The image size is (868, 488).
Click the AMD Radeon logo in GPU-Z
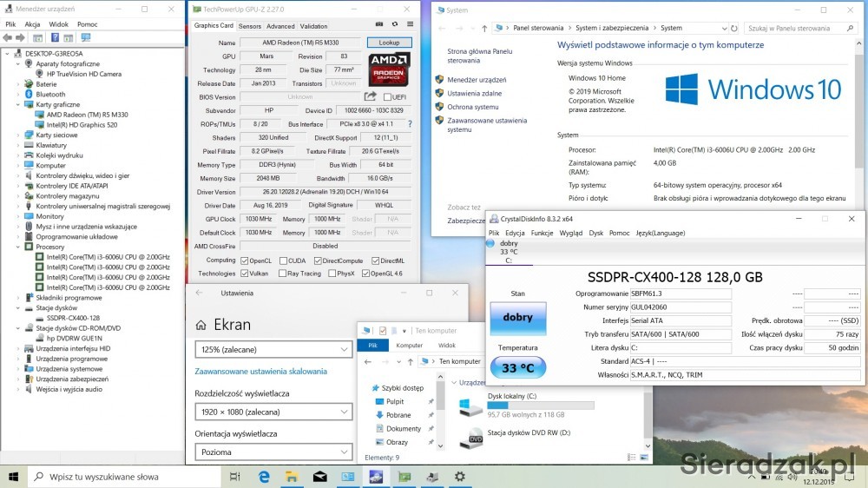pos(389,69)
